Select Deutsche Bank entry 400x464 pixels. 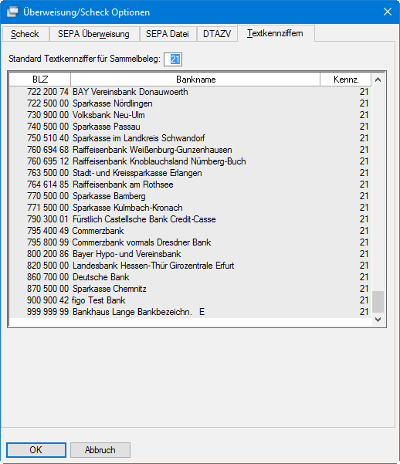click(190, 277)
